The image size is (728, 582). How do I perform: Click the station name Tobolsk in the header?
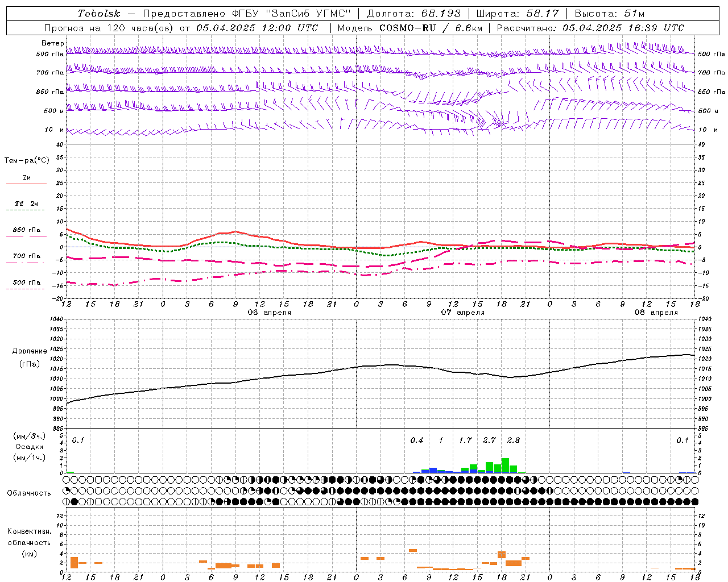pos(99,14)
